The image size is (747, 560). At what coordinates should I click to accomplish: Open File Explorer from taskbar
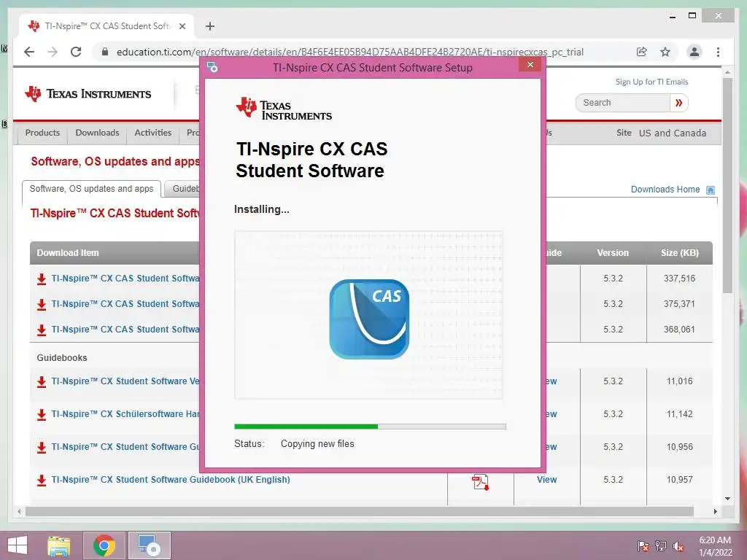pyautogui.click(x=58, y=545)
